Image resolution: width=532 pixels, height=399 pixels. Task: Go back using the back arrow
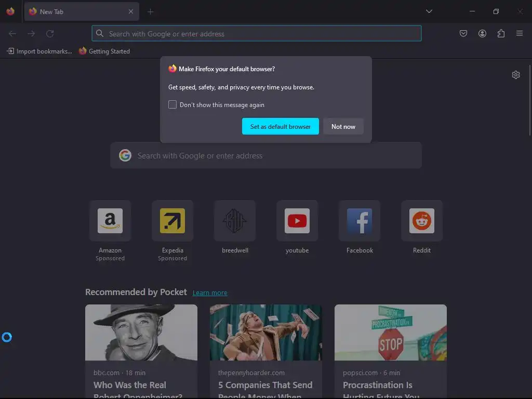click(x=12, y=34)
